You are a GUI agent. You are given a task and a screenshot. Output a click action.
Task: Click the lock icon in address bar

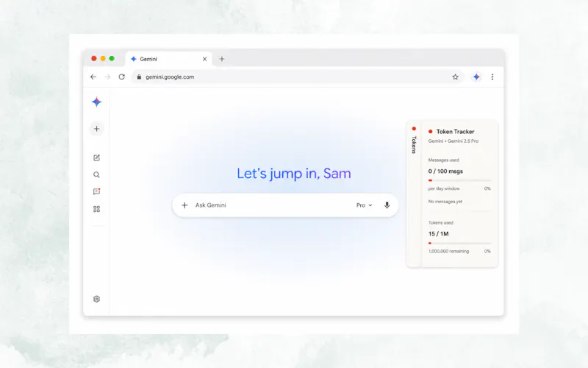coord(139,77)
